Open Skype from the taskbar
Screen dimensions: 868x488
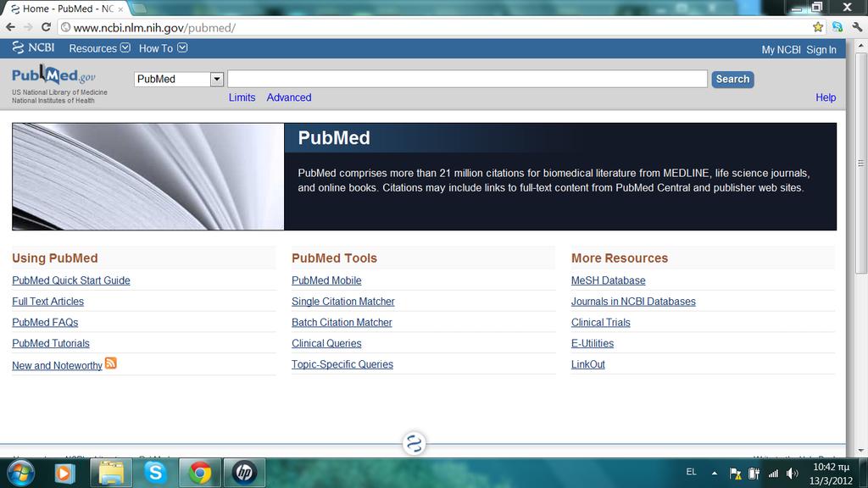click(155, 473)
